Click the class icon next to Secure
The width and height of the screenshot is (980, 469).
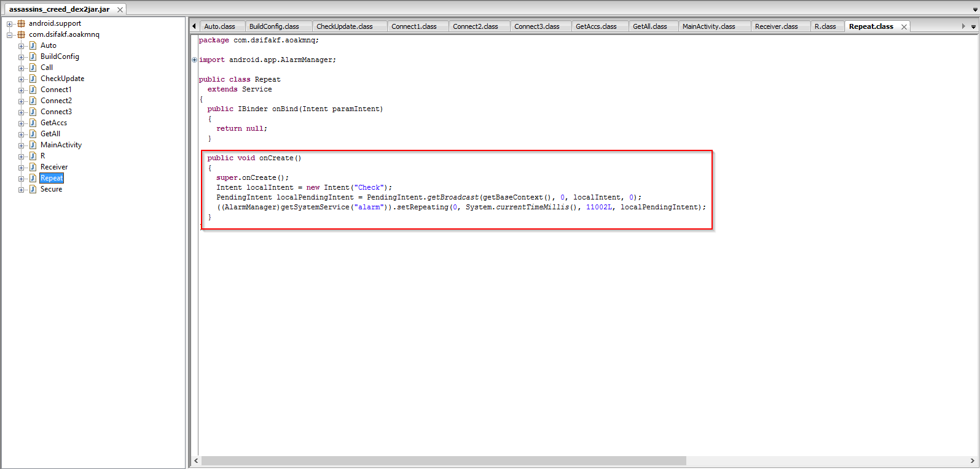33,189
